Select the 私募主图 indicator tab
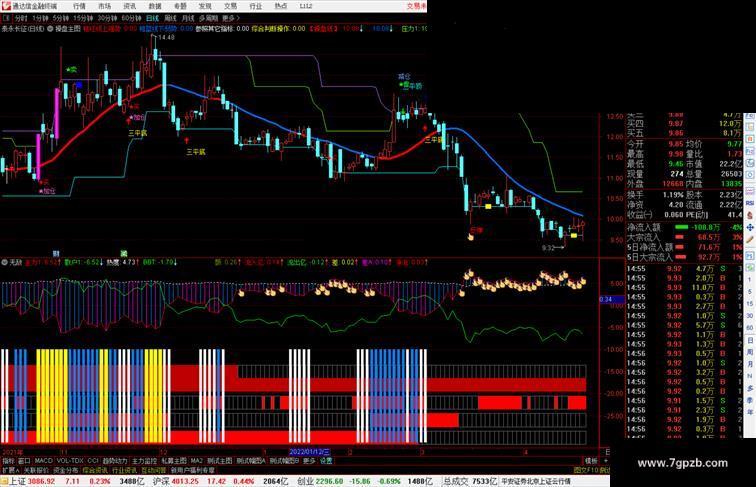The height and width of the screenshot is (487, 756). [174, 461]
